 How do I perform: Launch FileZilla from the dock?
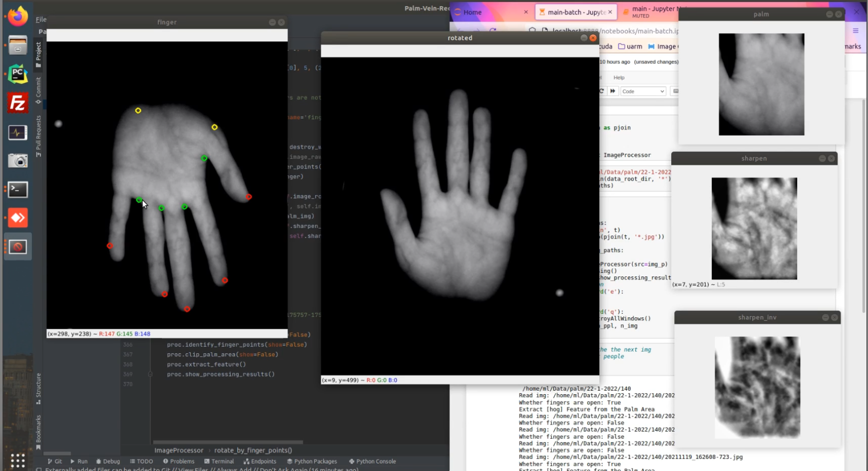[18, 103]
